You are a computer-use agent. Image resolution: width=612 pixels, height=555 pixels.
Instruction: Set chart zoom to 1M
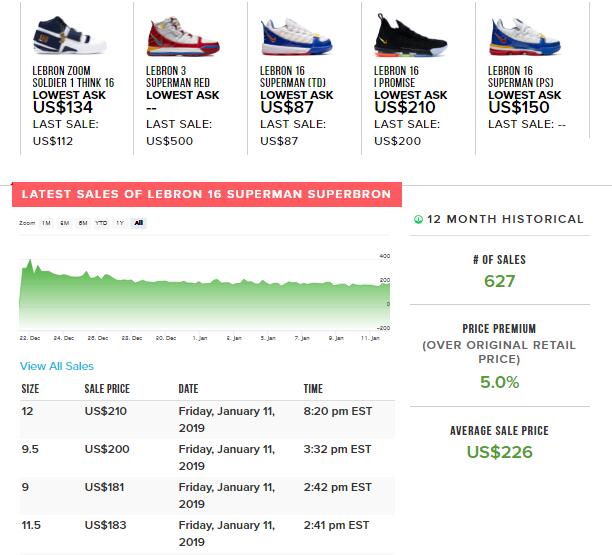46,223
